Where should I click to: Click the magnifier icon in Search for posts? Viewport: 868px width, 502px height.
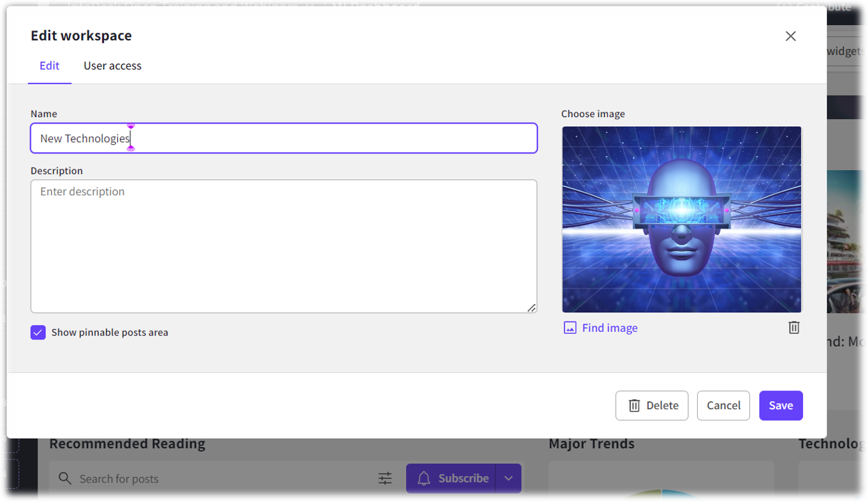[65, 478]
